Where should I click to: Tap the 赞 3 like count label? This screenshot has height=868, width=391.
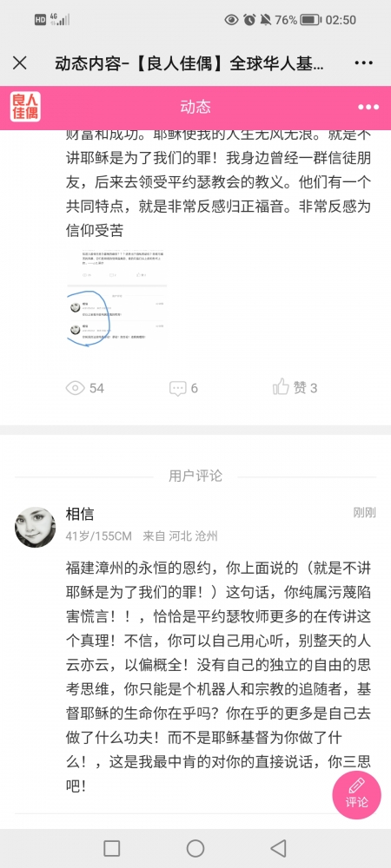tap(305, 388)
